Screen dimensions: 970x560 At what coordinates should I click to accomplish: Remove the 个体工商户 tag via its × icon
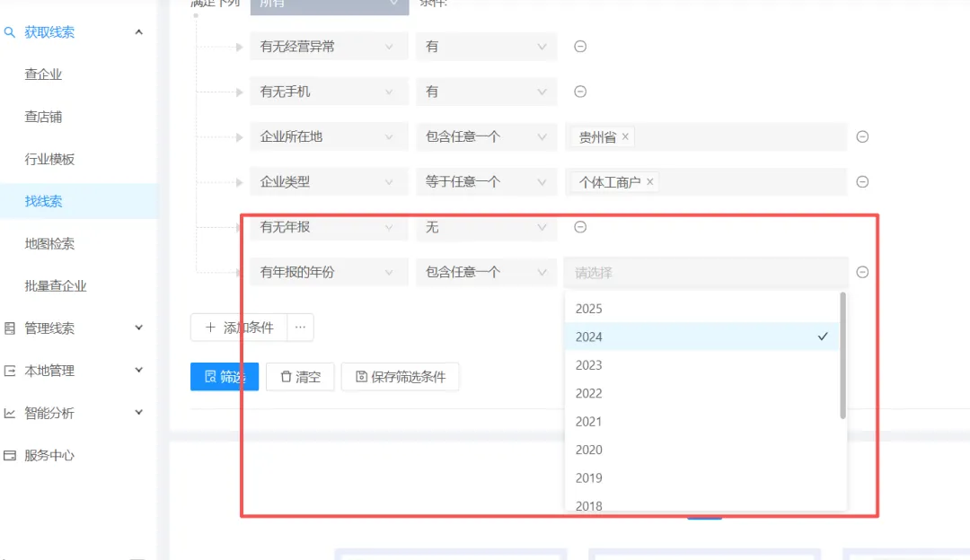tap(649, 181)
